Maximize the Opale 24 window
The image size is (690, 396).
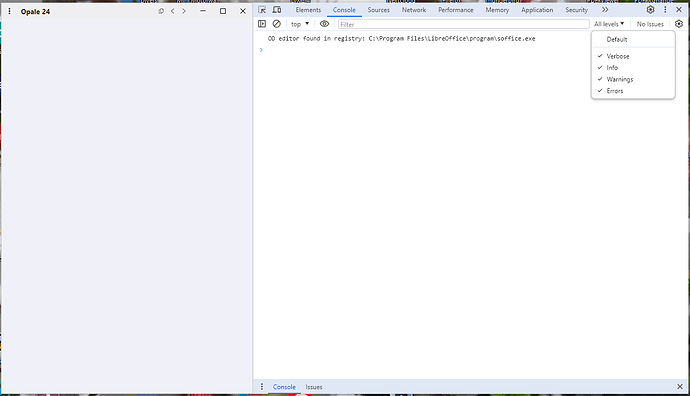(223, 11)
